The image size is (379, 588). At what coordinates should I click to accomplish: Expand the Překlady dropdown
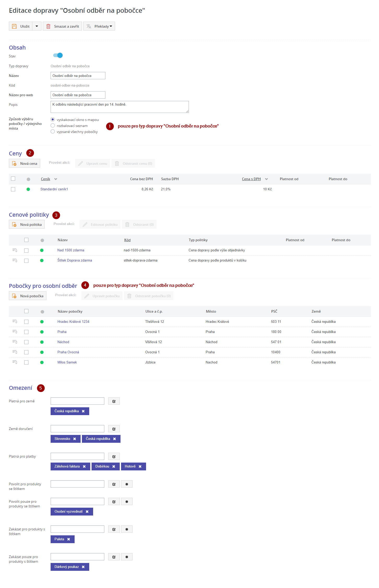pyautogui.click(x=99, y=26)
